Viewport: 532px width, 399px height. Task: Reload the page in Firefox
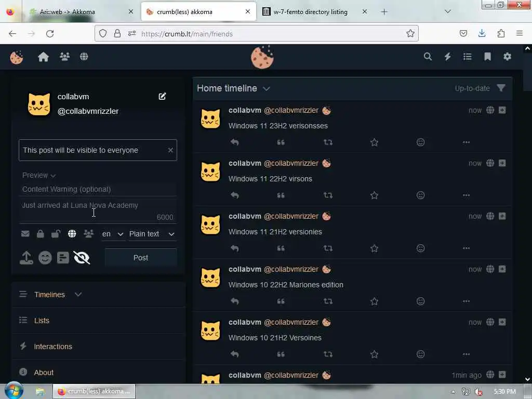tap(50, 34)
